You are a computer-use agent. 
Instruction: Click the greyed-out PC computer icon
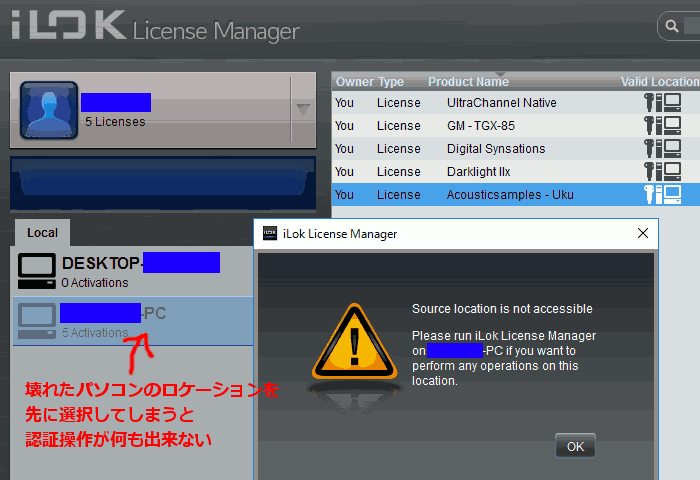coord(37,321)
